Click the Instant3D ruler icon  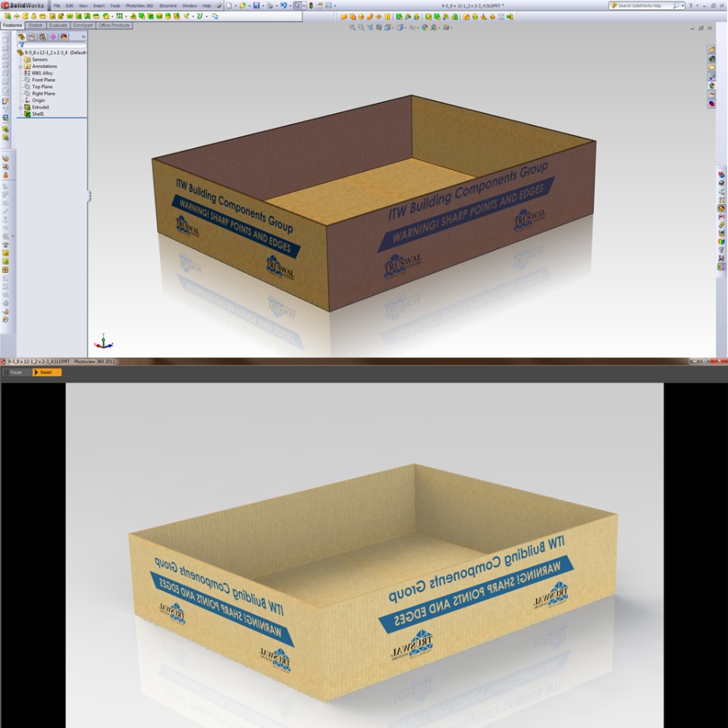pyautogui.click(x=215, y=16)
